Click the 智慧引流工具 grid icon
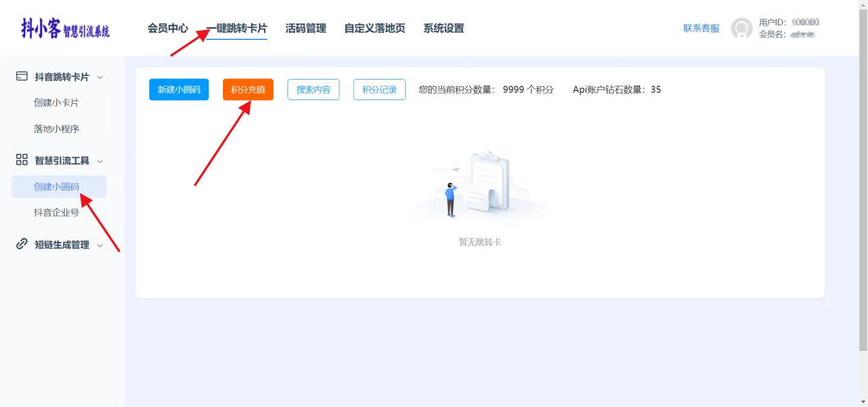868x407 pixels. click(x=22, y=160)
